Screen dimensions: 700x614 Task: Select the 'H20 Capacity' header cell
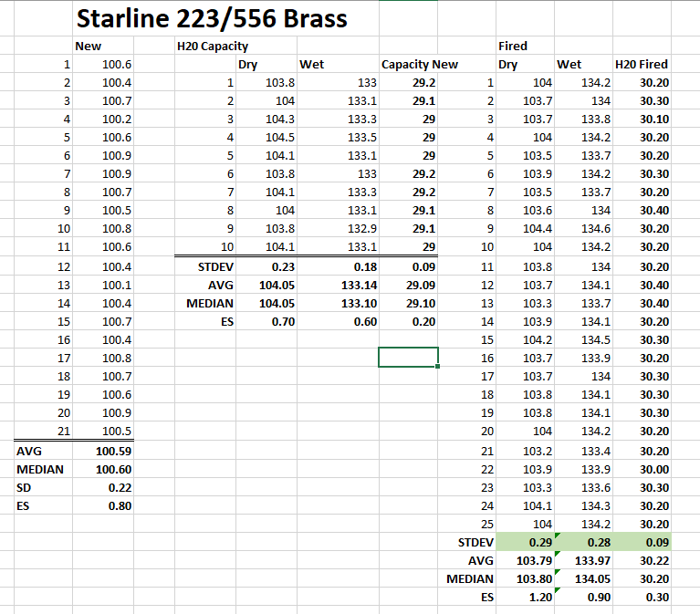coord(213,46)
